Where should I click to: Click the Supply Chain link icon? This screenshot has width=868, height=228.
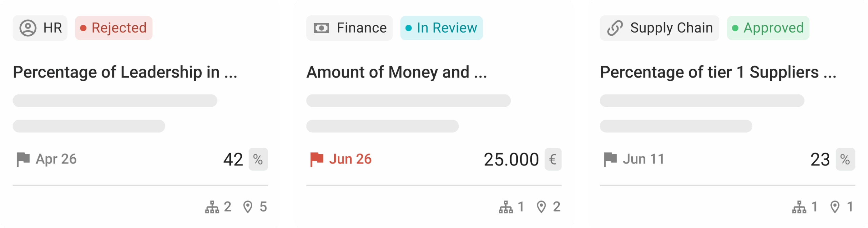[615, 28]
